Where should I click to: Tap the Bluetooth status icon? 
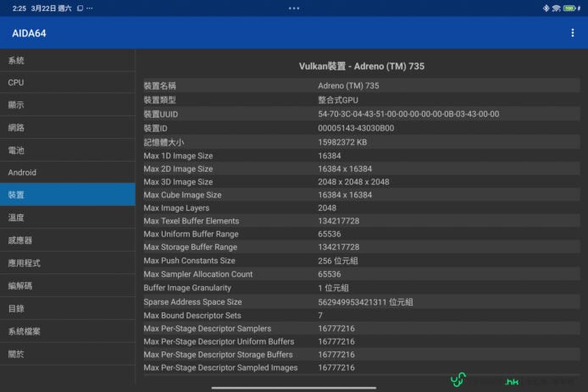coord(546,8)
